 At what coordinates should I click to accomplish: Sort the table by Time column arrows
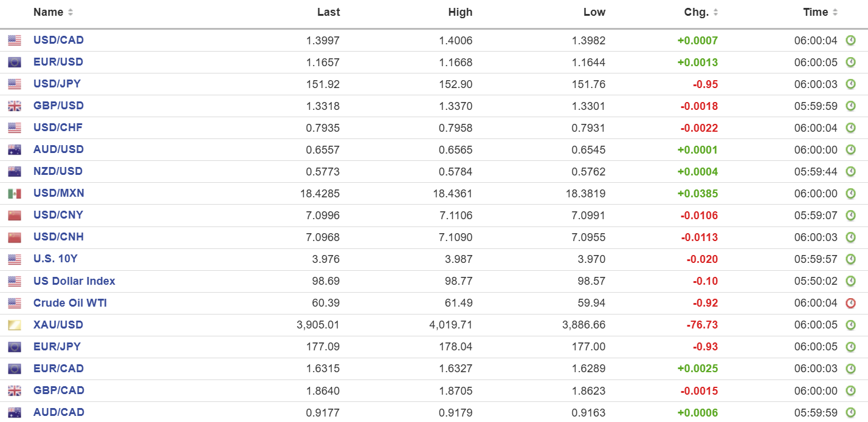click(x=835, y=12)
